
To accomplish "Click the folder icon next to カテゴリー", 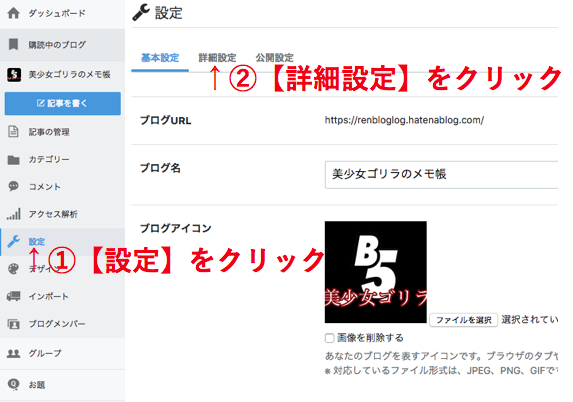I will 14,160.
